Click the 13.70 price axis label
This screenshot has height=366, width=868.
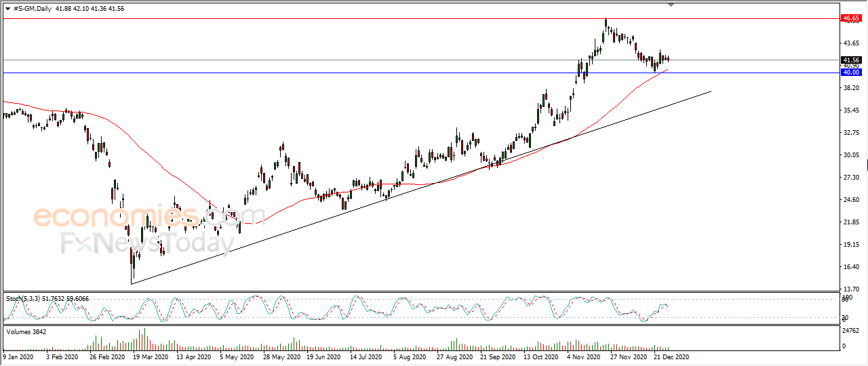[849, 289]
